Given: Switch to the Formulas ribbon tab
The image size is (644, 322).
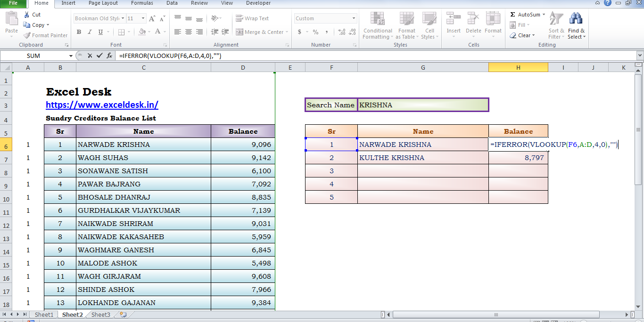Looking at the screenshot, I should tap(142, 3).
